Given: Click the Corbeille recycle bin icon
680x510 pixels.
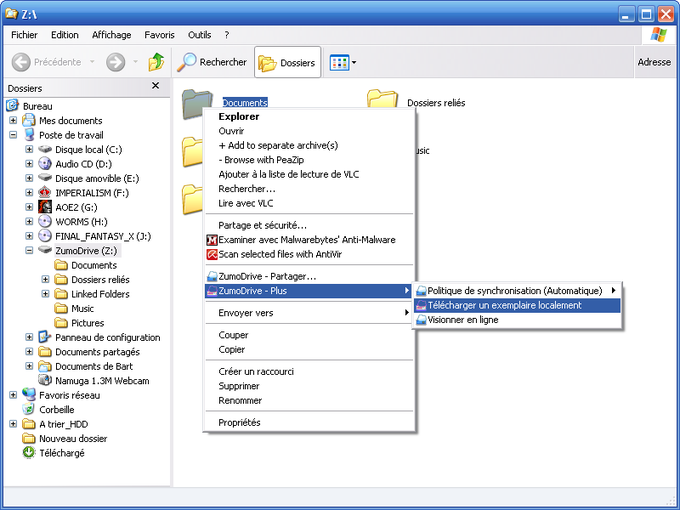Looking at the screenshot, I should point(29,409).
